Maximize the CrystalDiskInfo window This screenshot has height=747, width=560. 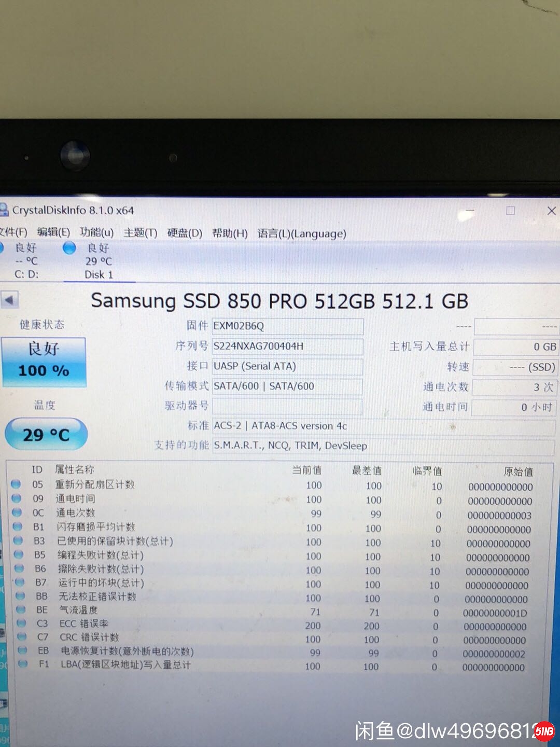tap(511, 210)
